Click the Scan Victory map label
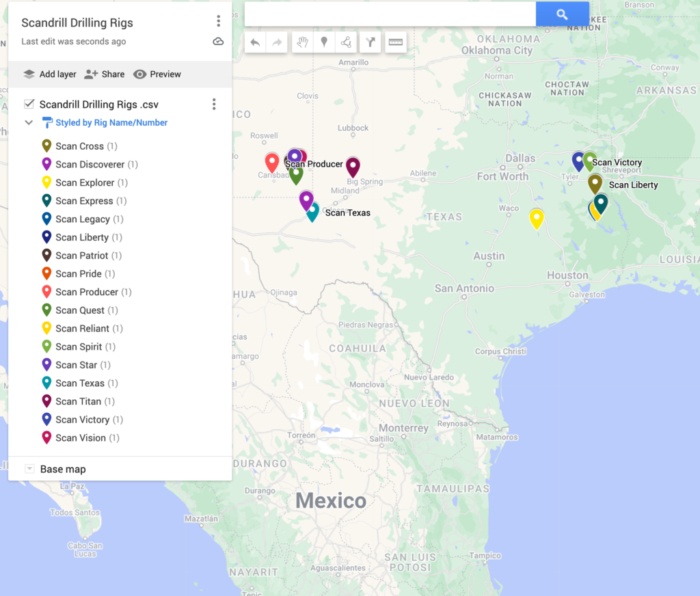700x596 pixels. coord(617,163)
